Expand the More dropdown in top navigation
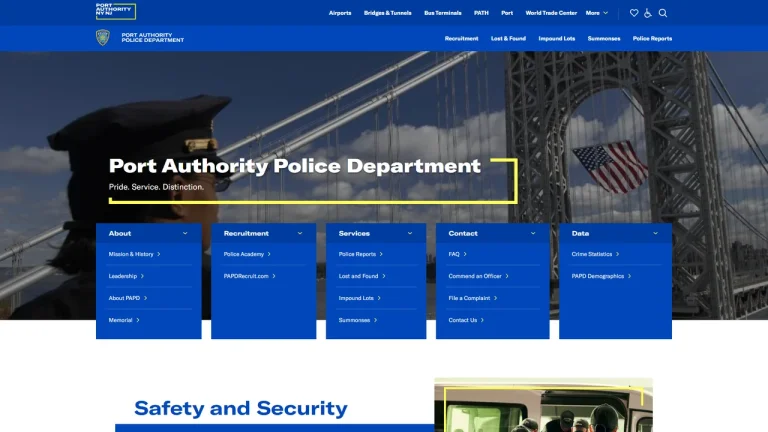The width and height of the screenshot is (768, 432). coord(597,13)
